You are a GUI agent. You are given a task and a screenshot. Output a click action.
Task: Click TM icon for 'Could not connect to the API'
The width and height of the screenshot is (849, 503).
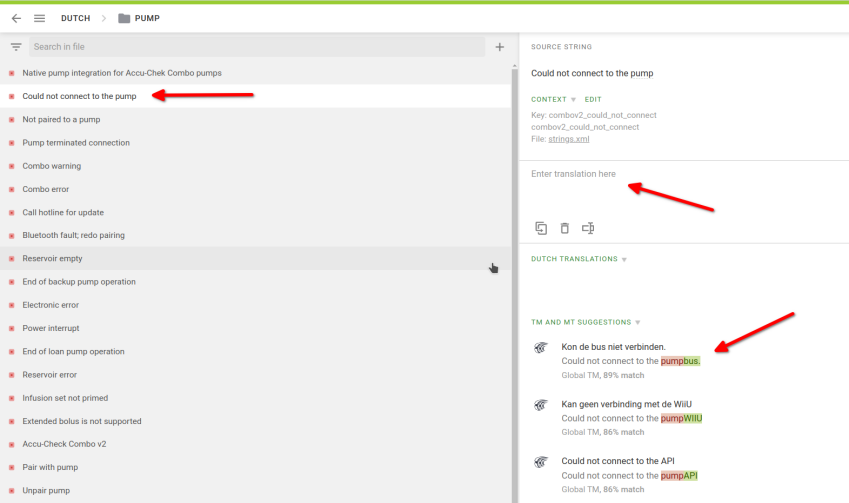pyautogui.click(x=541, y=462)
